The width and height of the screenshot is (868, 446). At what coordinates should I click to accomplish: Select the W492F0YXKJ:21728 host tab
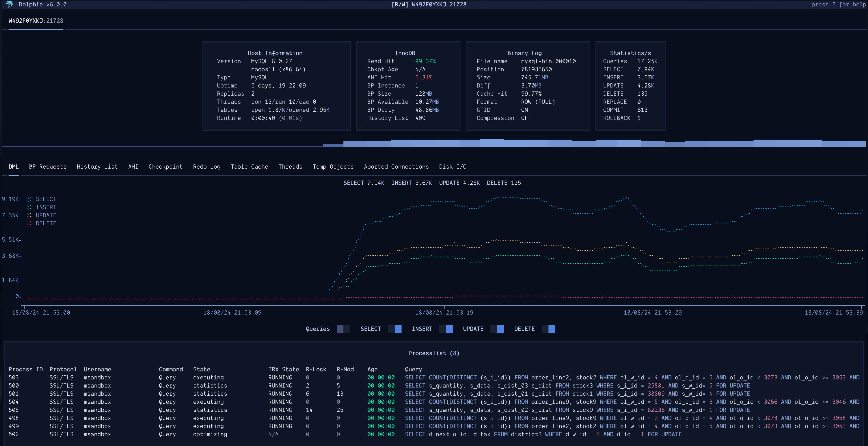[36, 21]
